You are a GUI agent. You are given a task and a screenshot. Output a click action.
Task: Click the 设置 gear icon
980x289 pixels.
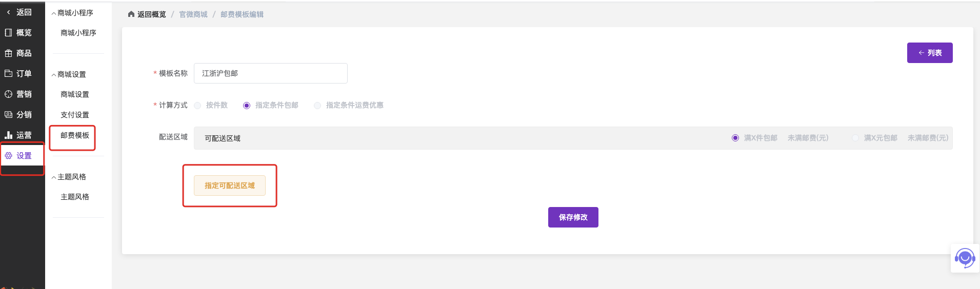8,156
